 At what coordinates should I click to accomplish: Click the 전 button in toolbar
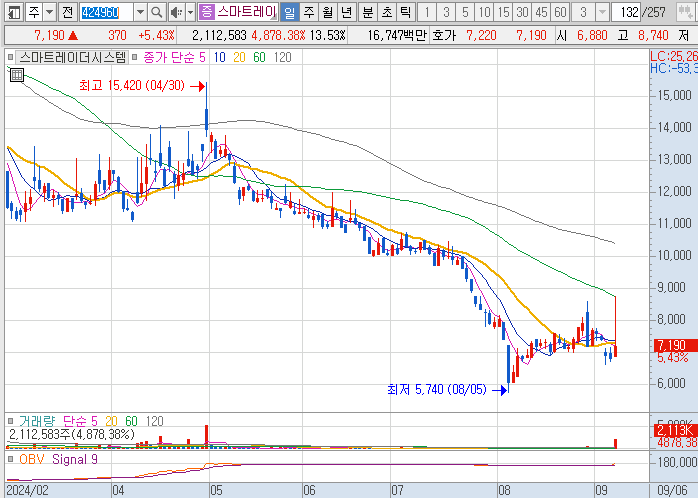tap(67, 12)
